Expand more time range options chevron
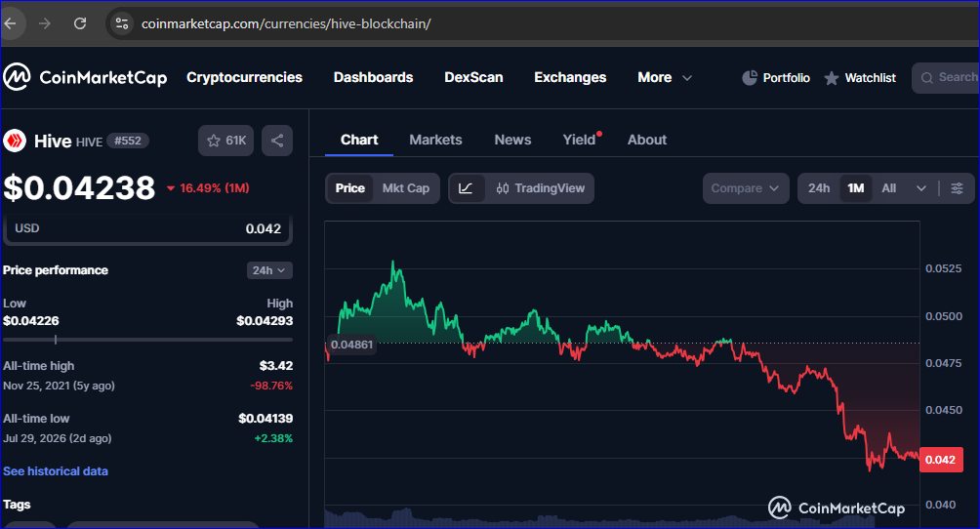The width and height of the screenshot is (980, 529). pyautogui.click(x=921, y=188)
